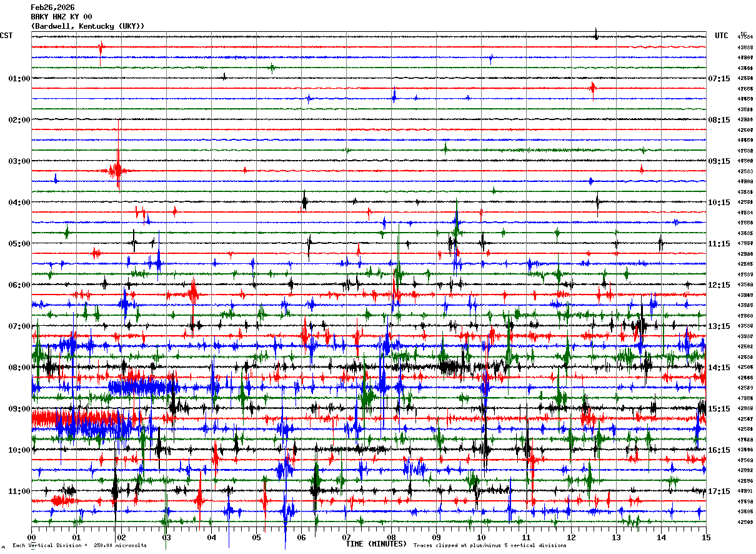Select the 07:00 CST time label
Image resolution: width=756 pixels, height=554 pixels.
tap(19, 326)
